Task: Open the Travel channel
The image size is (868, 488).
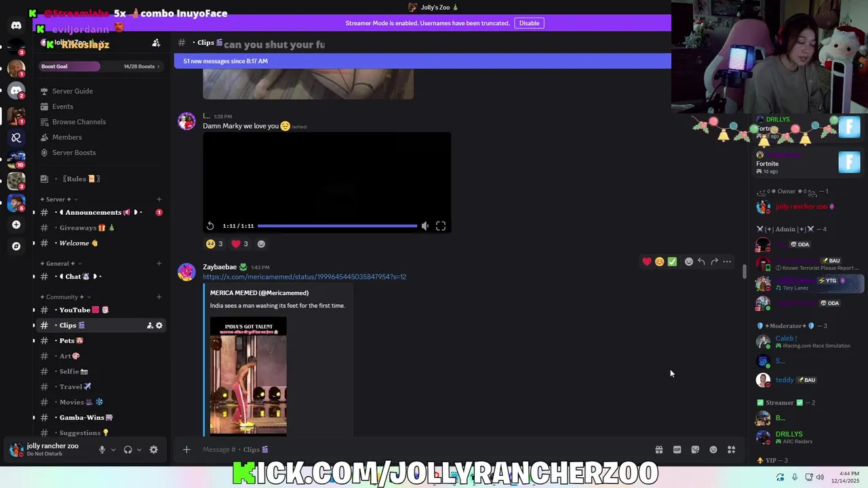Action: click(x=102, y=387)
